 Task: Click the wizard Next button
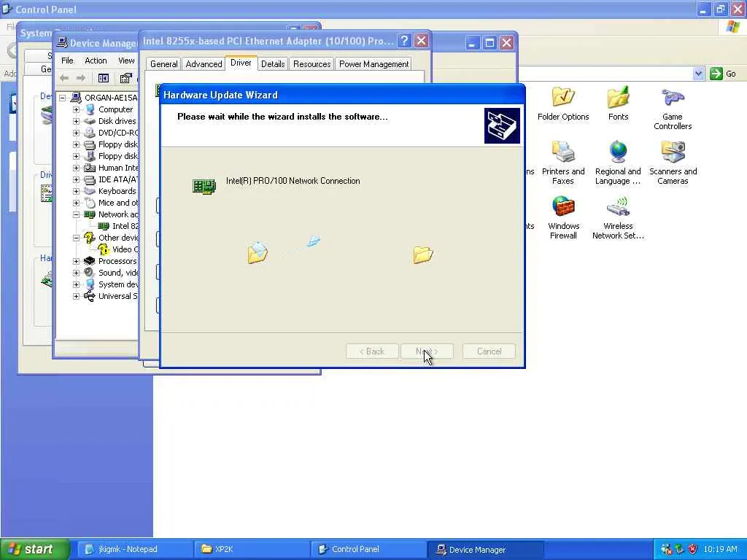click(427, 351)
